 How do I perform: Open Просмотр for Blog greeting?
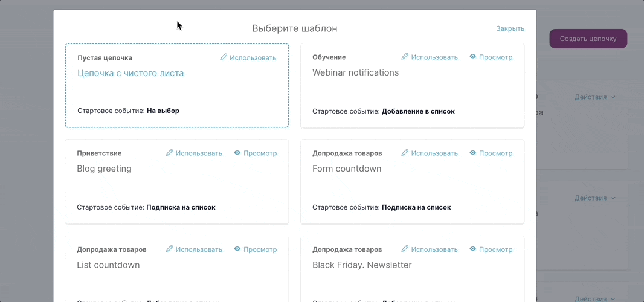tap(260, 153)
